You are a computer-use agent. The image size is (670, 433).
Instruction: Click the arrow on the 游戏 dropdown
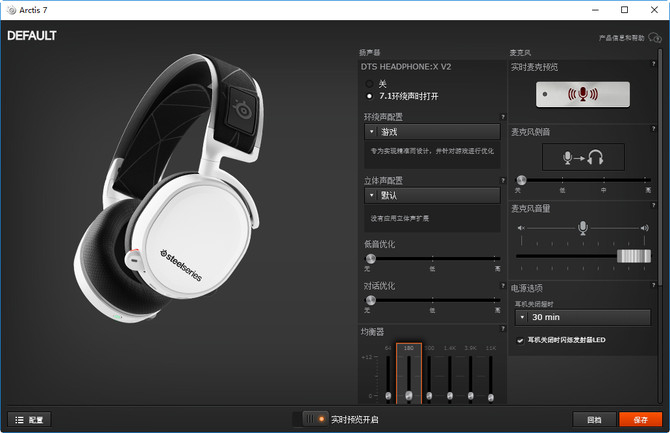point(371,132)
